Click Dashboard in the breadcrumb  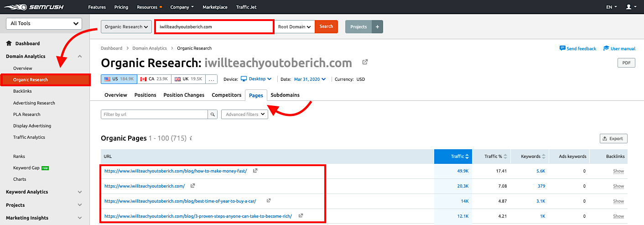112,48
